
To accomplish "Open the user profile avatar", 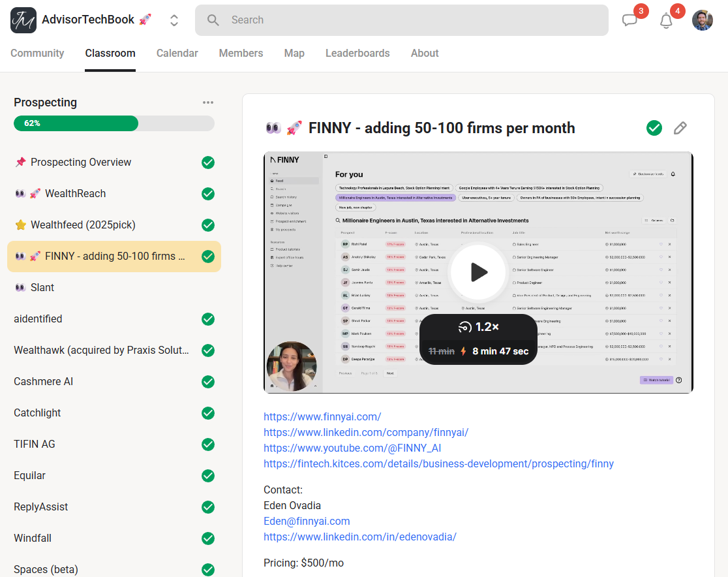I will click(x=703, y=20).
